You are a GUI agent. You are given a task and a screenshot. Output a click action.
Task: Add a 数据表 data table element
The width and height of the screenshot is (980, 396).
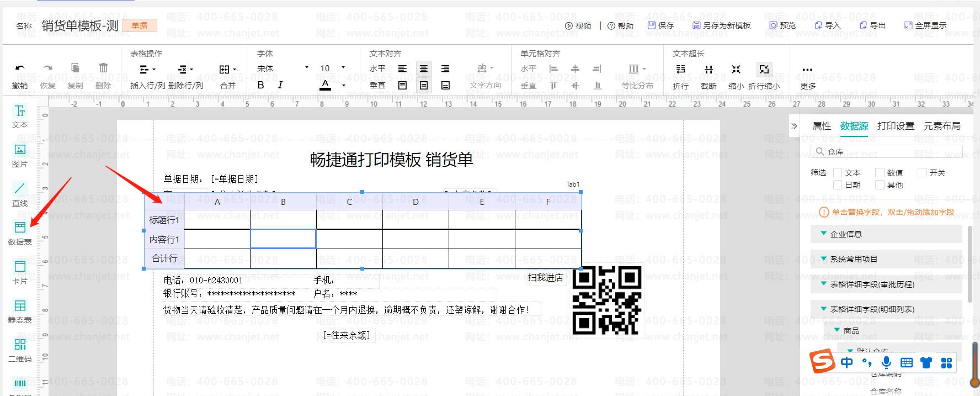(x=20, y=233)
